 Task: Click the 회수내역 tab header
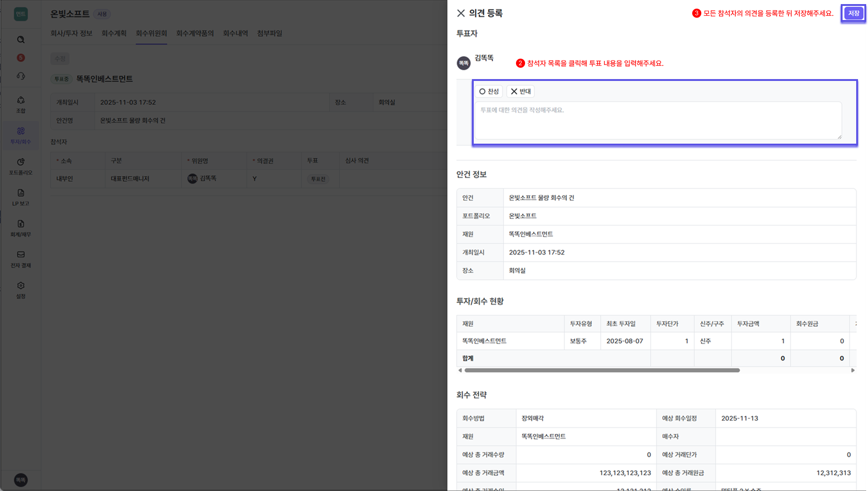235,33
